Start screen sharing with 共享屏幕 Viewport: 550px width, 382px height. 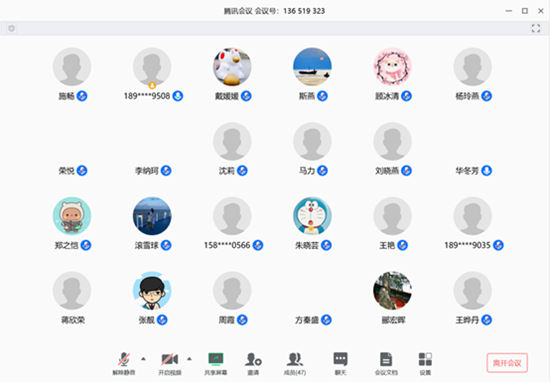pyautogui.click(x=216, y=363)
